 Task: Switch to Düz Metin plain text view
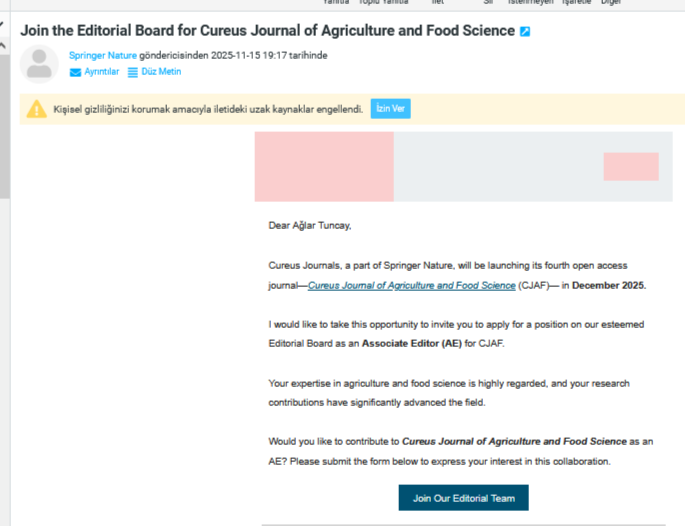tap(160, 72)
